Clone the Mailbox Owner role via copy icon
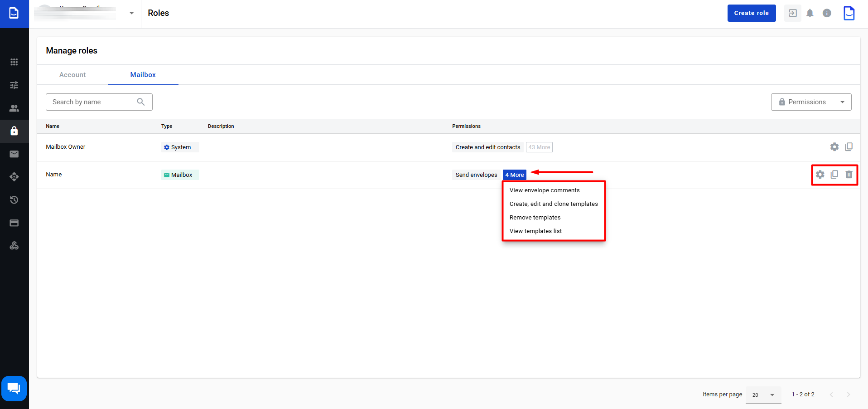The width and height of the screenshot is (868, 409). 849,147
